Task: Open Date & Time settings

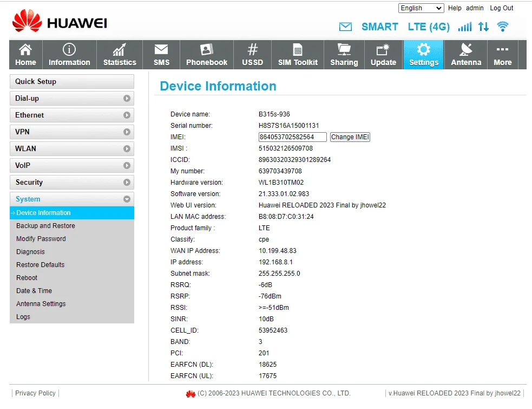Action: pyautogui.click(x=34, y=291)
